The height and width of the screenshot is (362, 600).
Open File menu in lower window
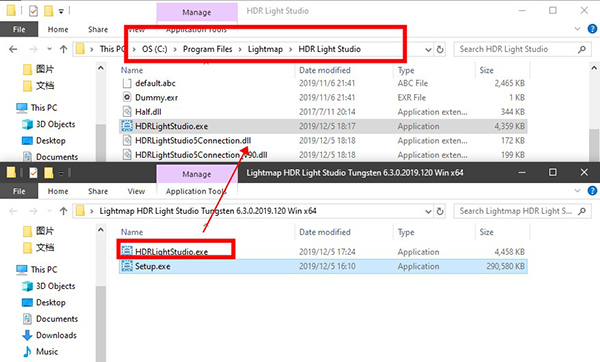coord(19,191)
